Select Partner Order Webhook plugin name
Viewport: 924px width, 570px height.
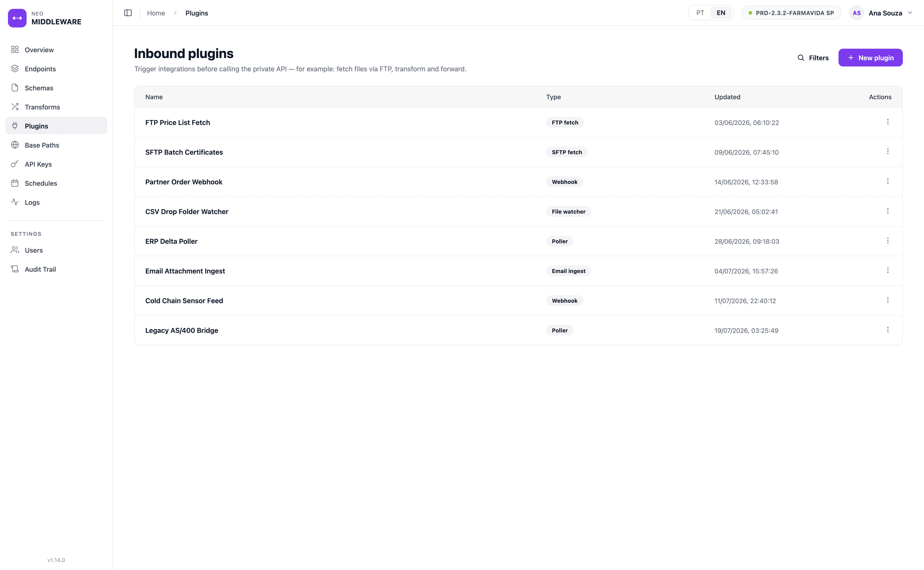(184, 182)
